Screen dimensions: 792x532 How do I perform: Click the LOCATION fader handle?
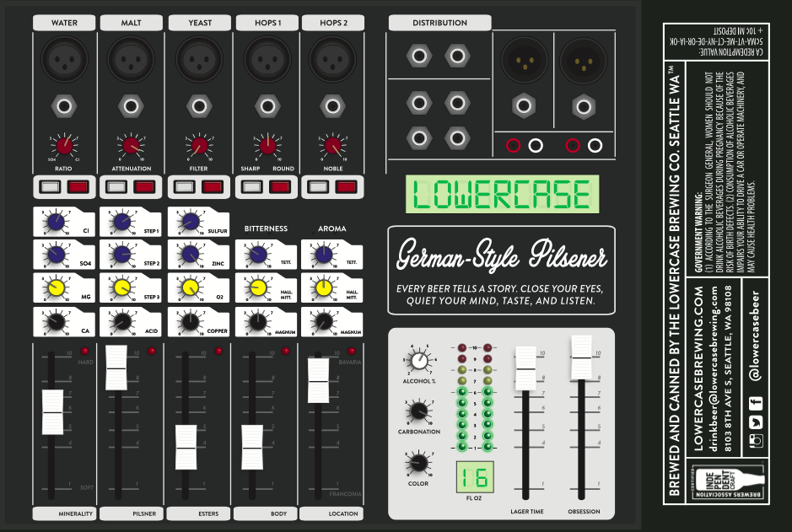318,381
